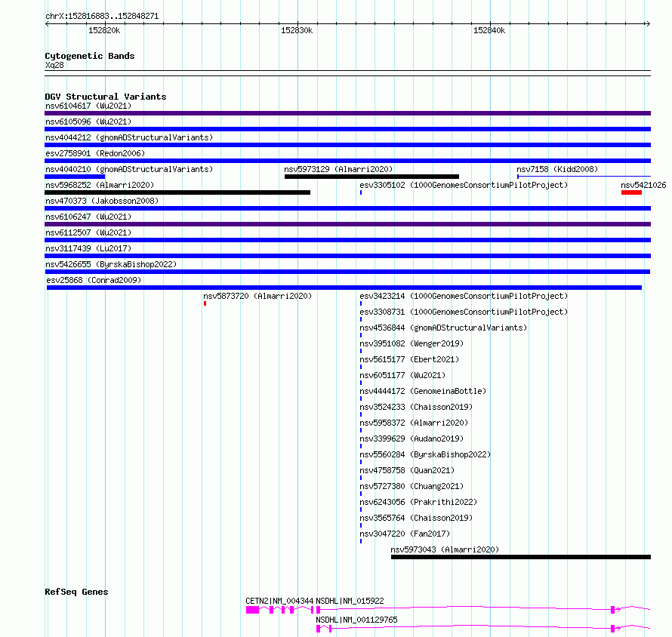Click nsv4040210 (gnomADStructuralVariants) label

click(129, 169)
